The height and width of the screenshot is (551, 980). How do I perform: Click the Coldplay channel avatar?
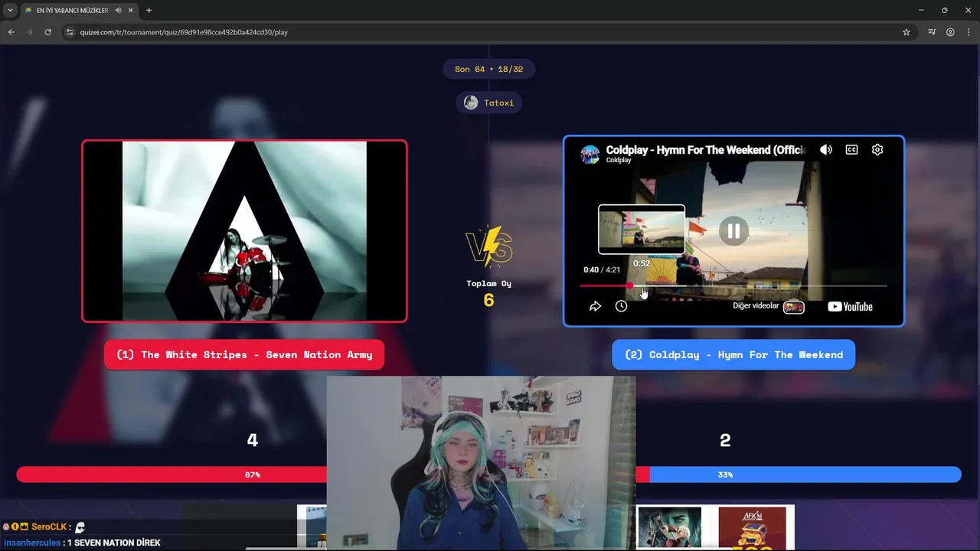[590, 154]
